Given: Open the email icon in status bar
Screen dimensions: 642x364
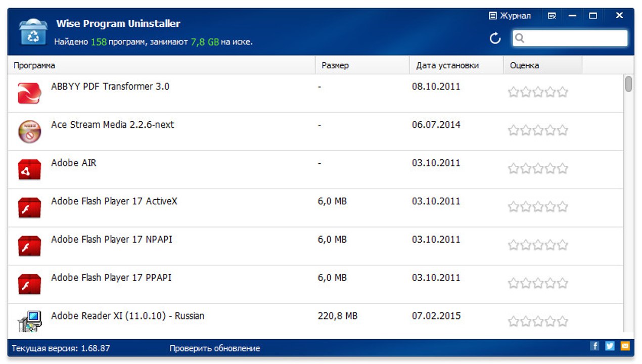Looking at the screenshot, I should coord(625,346).
